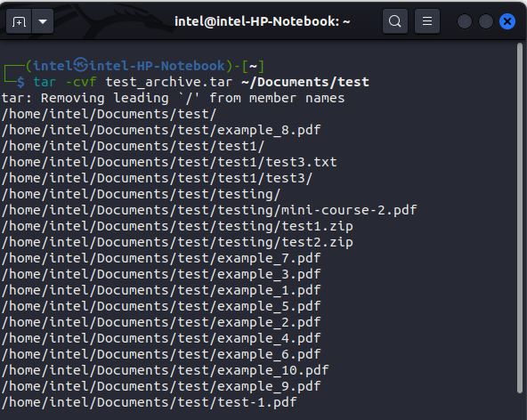Select the /home/intel/Documents/test/ directory line
This screenshot has width=527, height=420.
point(109,114)
